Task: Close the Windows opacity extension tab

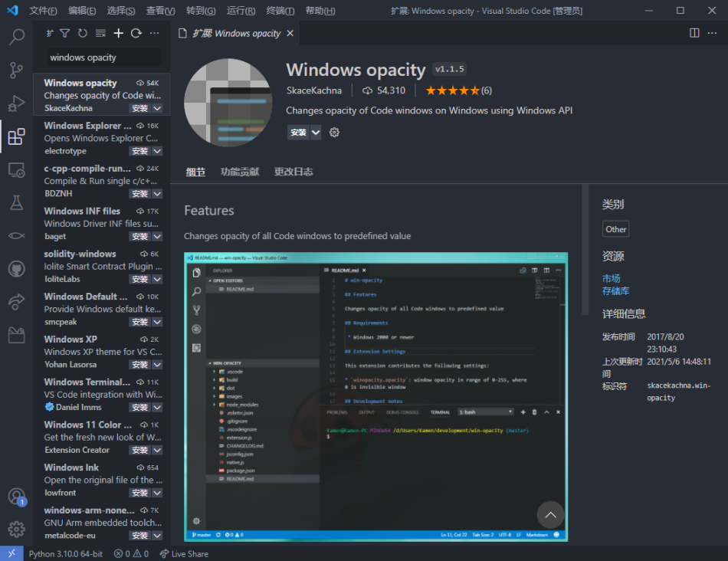Action: [290, 34]
